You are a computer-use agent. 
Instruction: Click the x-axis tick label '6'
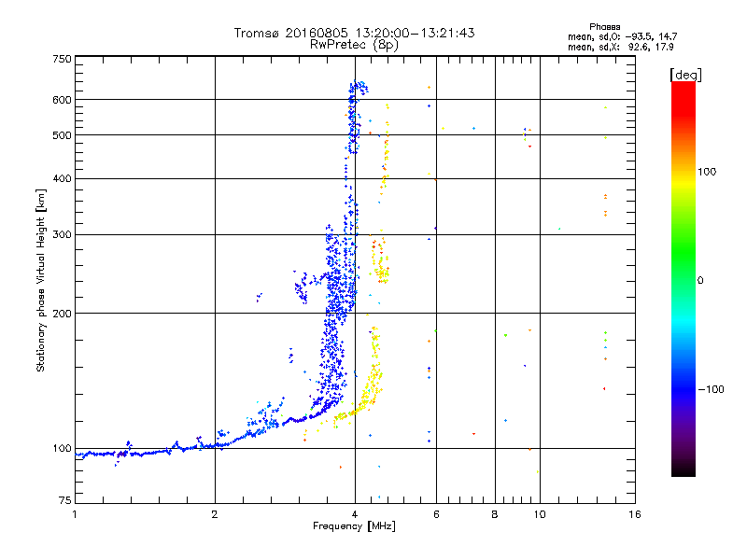coord(436,514)
